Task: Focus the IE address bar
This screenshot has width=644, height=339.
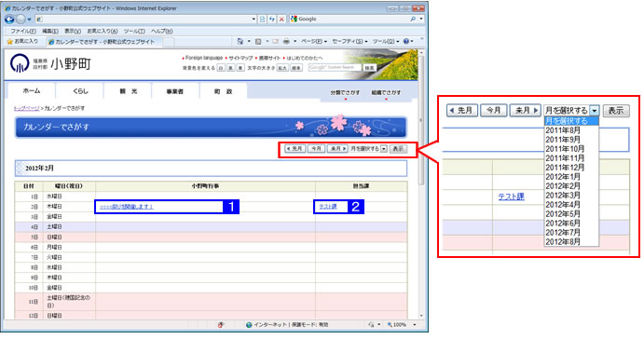Action: coord(143,20)
